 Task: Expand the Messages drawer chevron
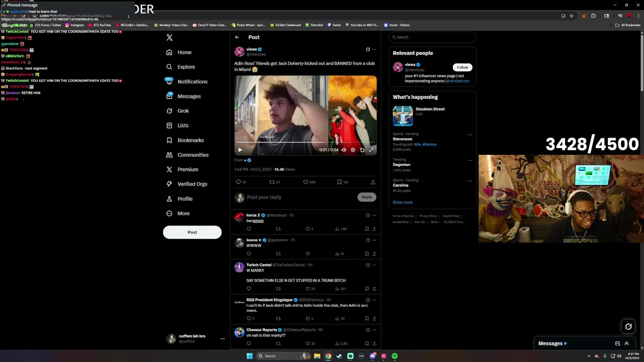pos(626,343)
